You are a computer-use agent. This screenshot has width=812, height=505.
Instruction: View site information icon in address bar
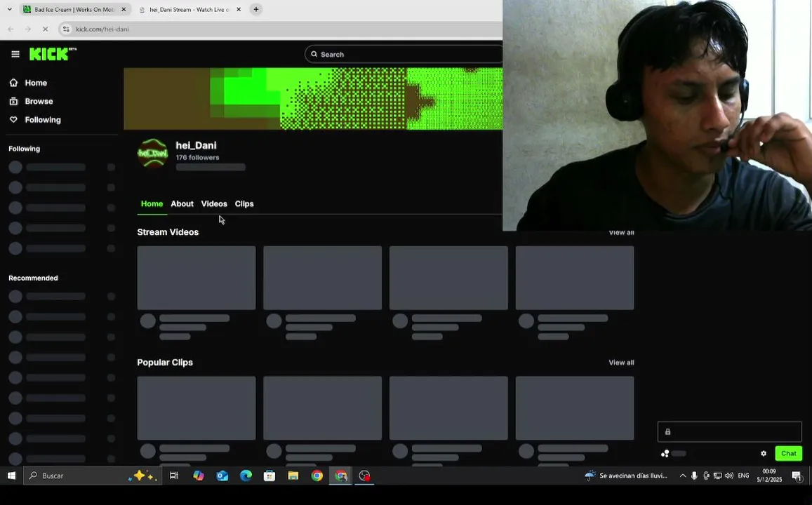pyautogui.click(x=66, y=29)
